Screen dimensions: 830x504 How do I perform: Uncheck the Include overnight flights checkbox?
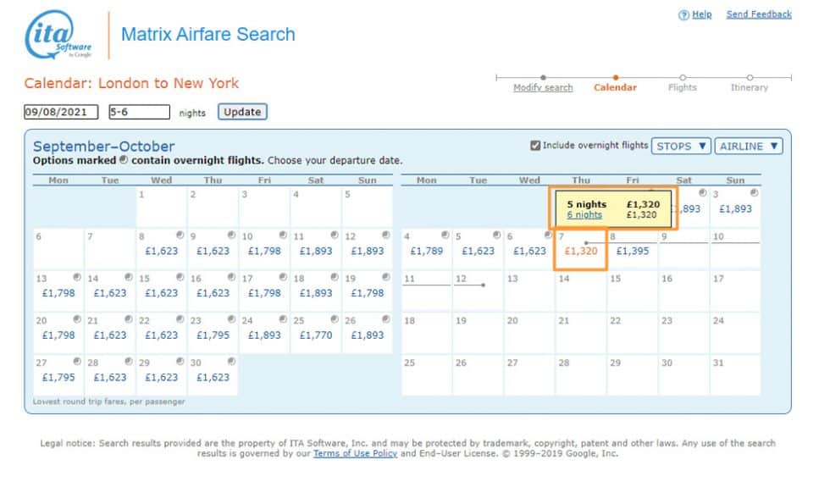(x=537, y=145)
